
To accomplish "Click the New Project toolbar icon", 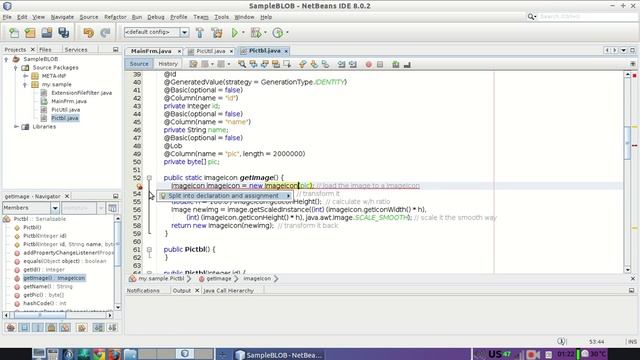I will pos(30,33).
